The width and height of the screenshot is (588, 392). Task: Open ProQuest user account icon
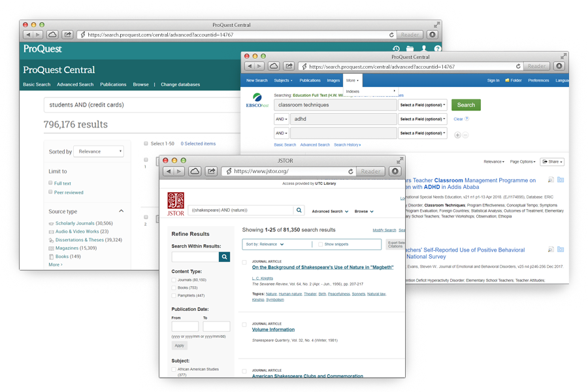(x=424, y=48)
